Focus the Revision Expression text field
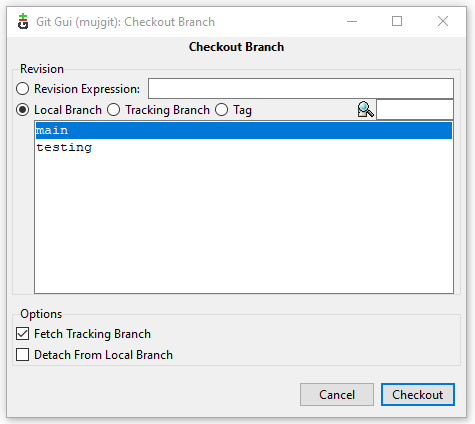 coord(301,89)
